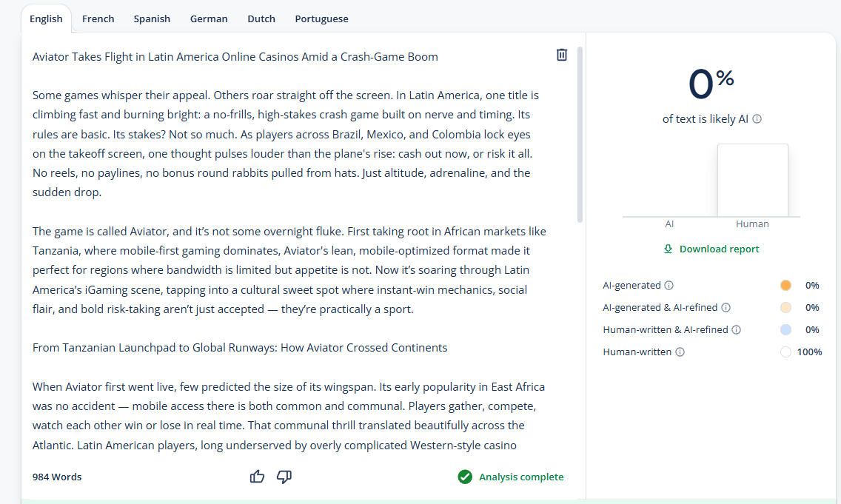Click the blue Human-written & AI-refined swatch

pyautogui.click(x=785, y=330)
